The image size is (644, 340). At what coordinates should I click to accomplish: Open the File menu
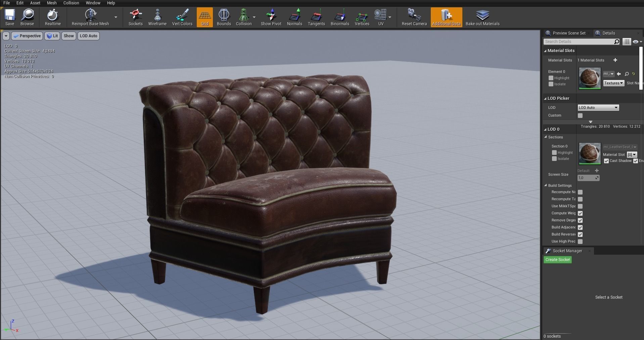point(6,3)
